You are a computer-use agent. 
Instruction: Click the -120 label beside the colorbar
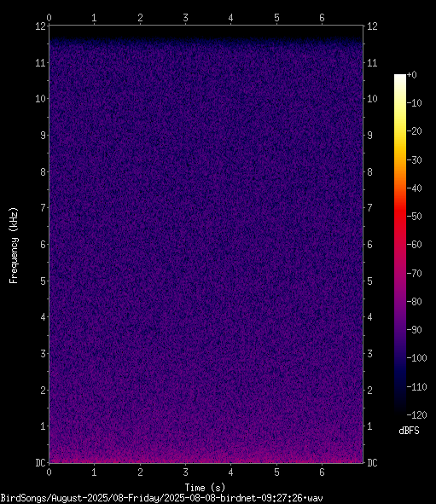pos(416,415)
